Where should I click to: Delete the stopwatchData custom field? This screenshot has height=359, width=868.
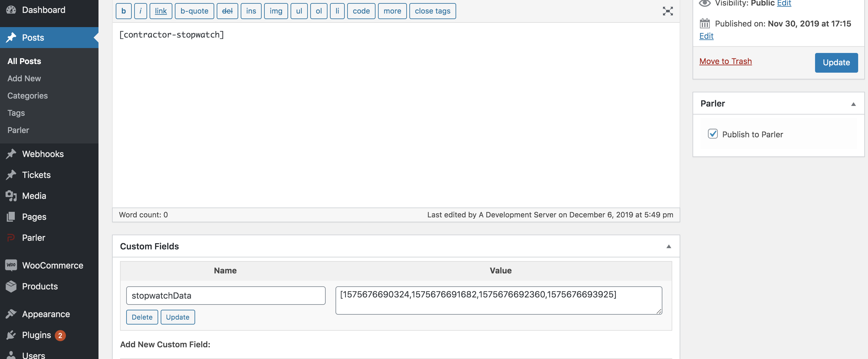pos(142,317)
